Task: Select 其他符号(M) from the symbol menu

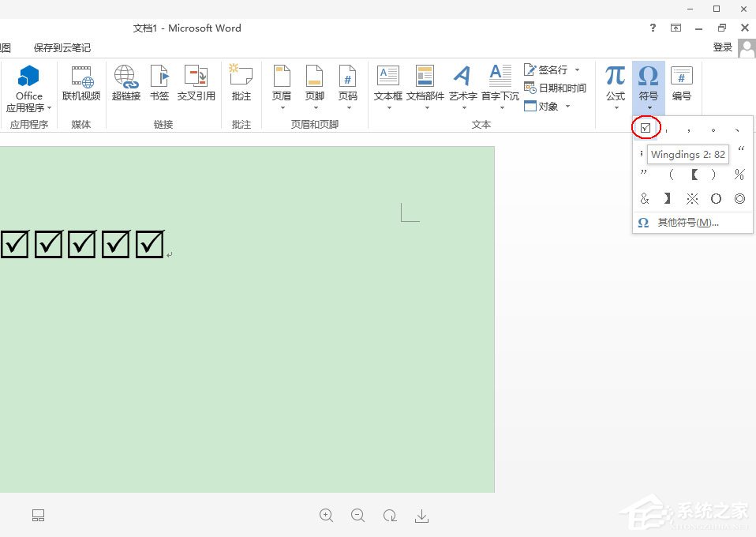Action: pos(687,223)
